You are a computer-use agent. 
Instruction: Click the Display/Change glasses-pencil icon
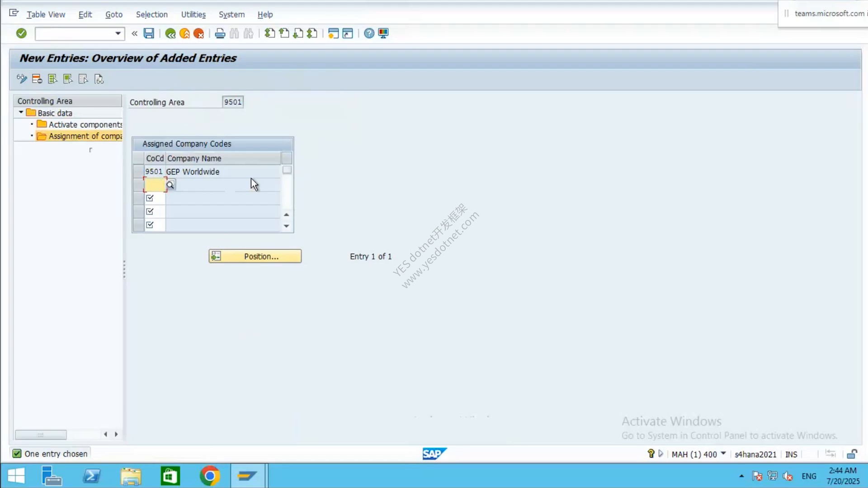(22, 79)
